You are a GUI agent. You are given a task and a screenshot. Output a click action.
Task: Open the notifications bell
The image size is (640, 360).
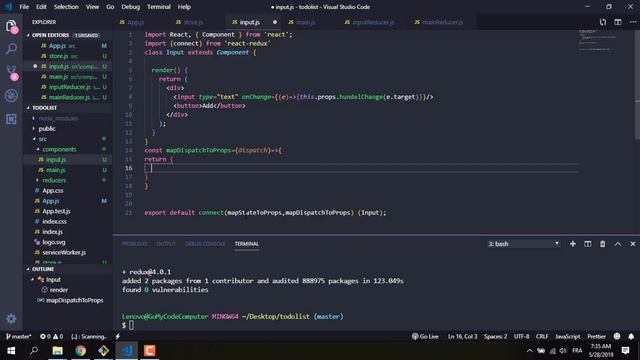[x=631, y=336]
